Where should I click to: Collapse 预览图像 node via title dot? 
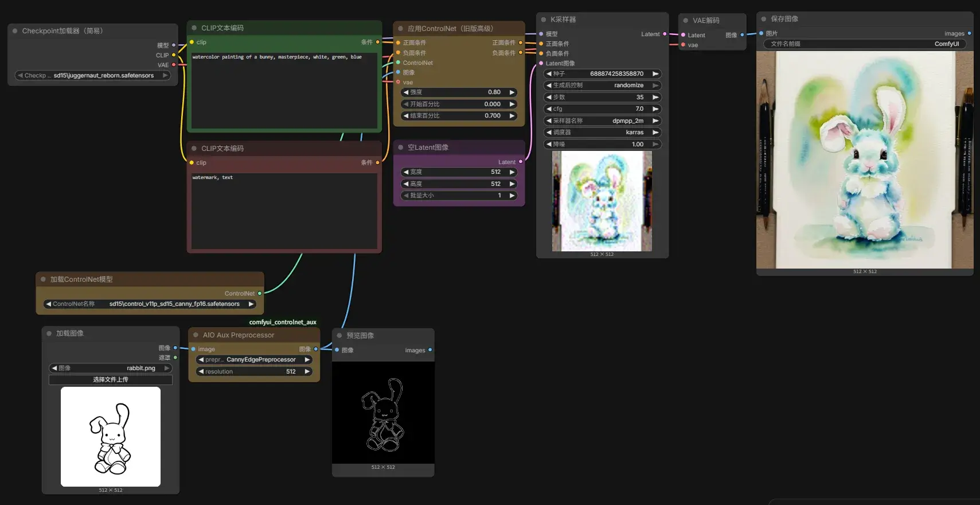[339, 336]
